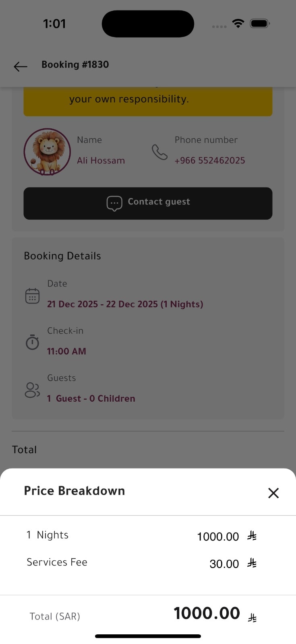Tap the riyal symbol beside the total amount
This screenshot has height=644, width=296.
click(253, 617)
